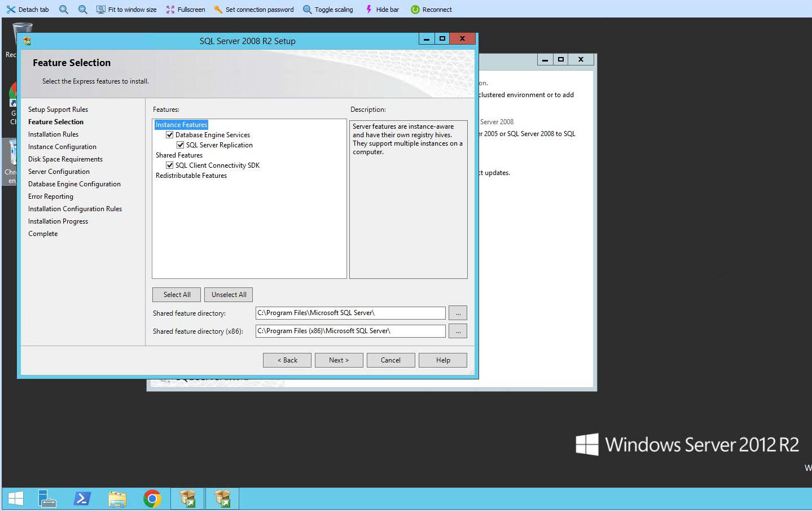Viewport: 812px width, 511px height.
Task: Click Setup Support Rules step
Action: tap(58, 110)
